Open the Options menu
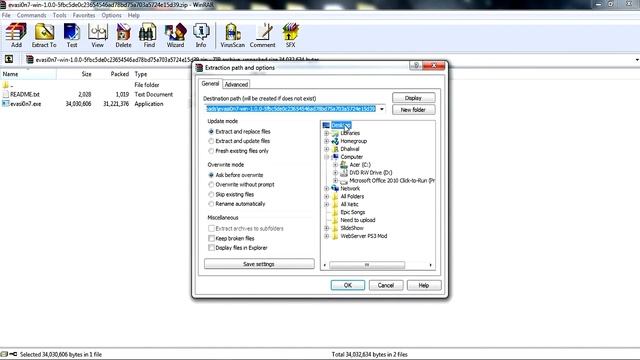 pos(111,15)
